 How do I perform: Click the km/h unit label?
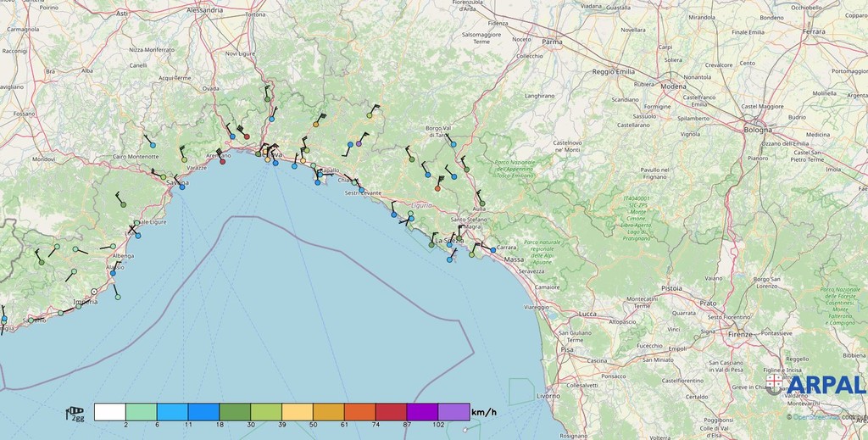click(x=483, y=413)
